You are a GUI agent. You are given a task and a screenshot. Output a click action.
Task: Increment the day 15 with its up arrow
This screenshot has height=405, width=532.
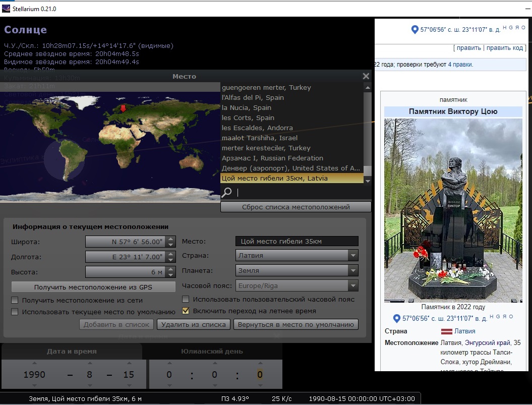(x=129, y=363)
